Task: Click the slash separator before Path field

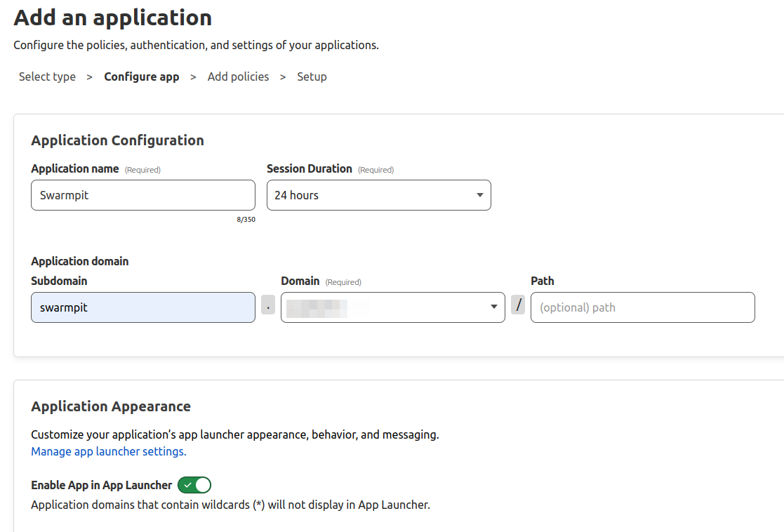Action: (x=518, y=306)
